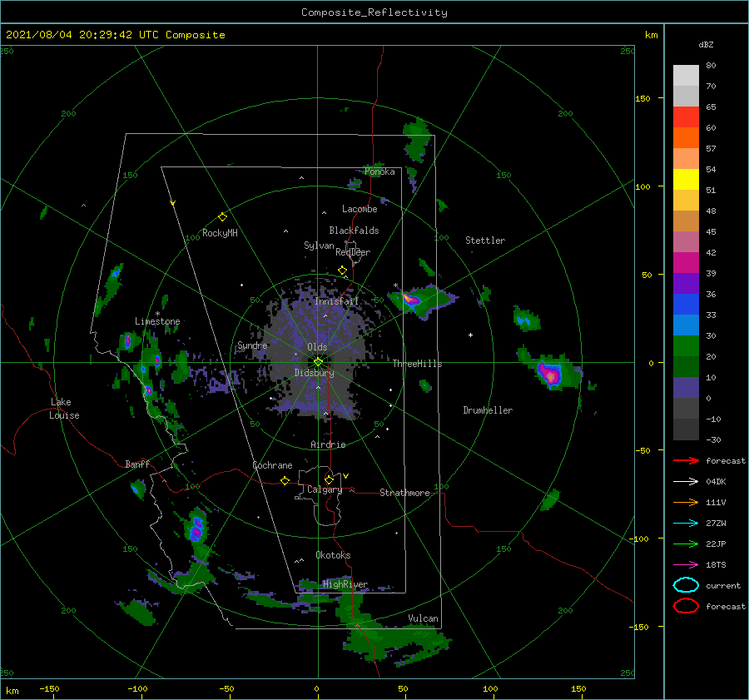Click the yellow station marker below RedDeer
The width and height of the screenshot is (749, 700).
coord(342,271)
